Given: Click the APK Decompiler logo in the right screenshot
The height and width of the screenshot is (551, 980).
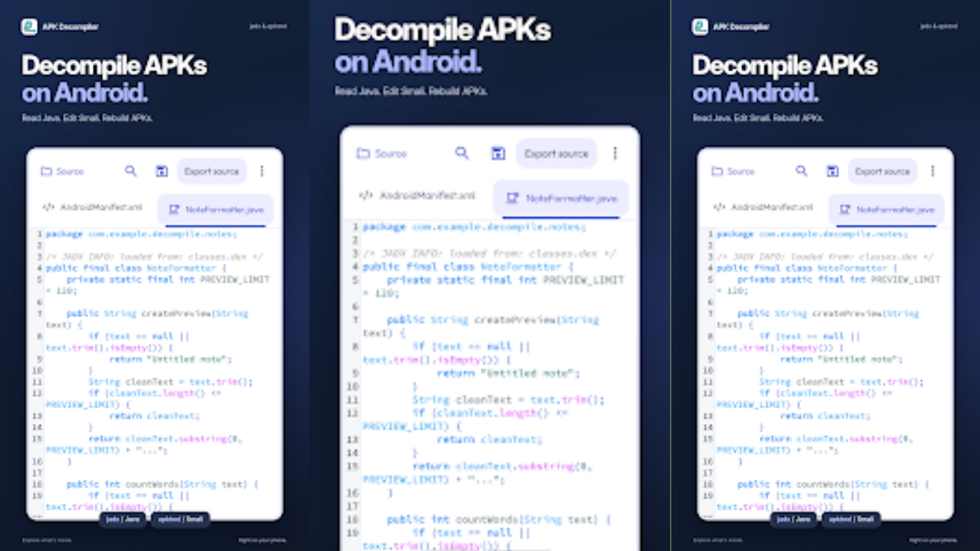Looking at the screenshot, I should (x=700, y=27).
